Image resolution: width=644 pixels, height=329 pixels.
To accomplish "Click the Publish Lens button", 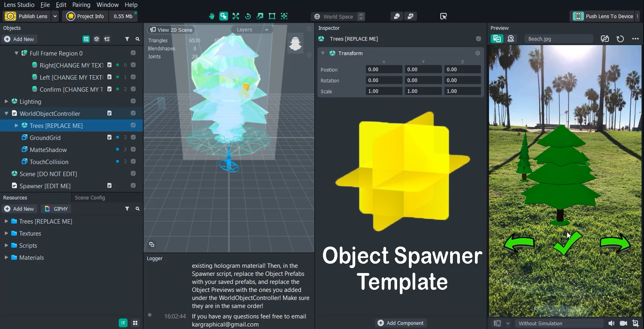I will (x=27, y=16).
